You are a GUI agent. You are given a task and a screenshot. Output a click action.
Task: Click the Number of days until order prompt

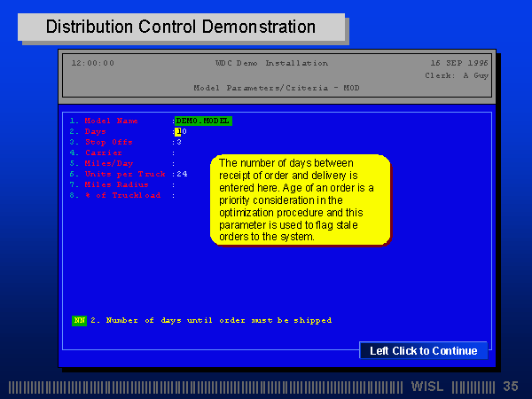[x=211, y=320]
